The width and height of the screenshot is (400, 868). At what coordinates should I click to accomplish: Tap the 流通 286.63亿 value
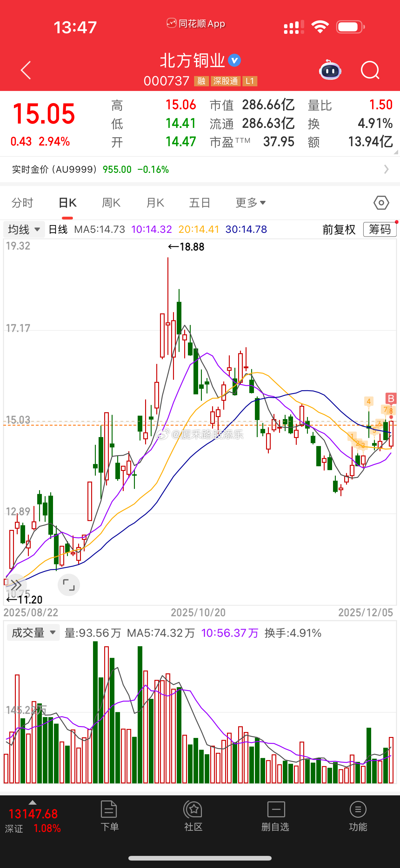(x=268, y=124)
